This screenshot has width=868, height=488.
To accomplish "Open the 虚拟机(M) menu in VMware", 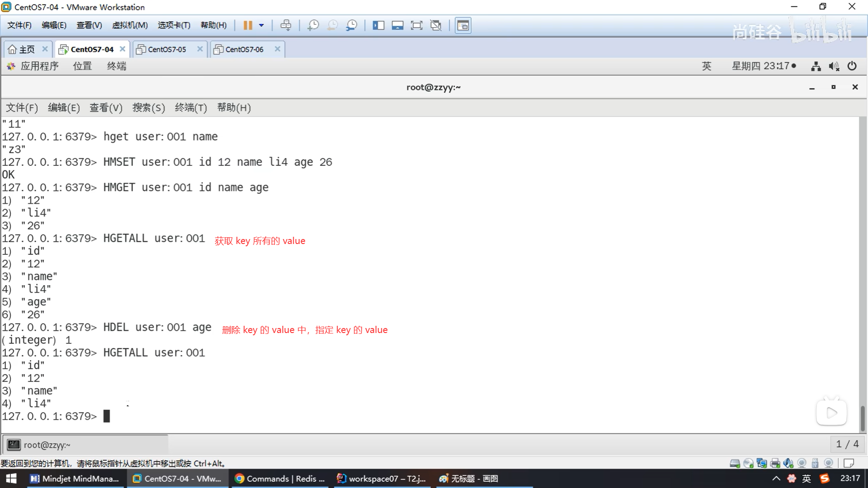I will 130,25.
